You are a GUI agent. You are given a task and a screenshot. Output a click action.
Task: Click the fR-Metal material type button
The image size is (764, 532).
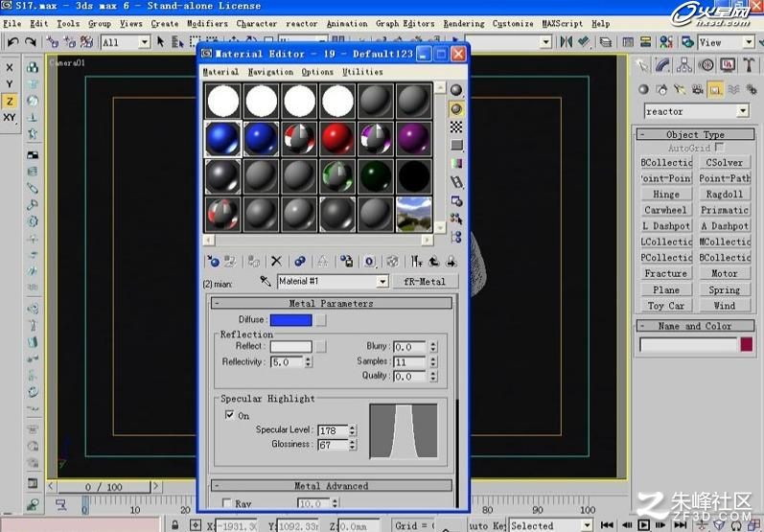pyautogui.click(x=425, y=282)
